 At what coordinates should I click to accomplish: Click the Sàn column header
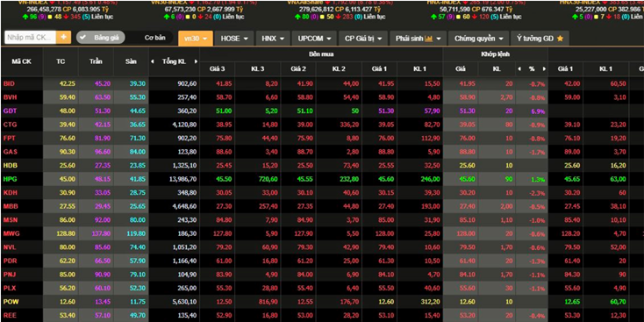pyautogui.click(x=131, y=61)
